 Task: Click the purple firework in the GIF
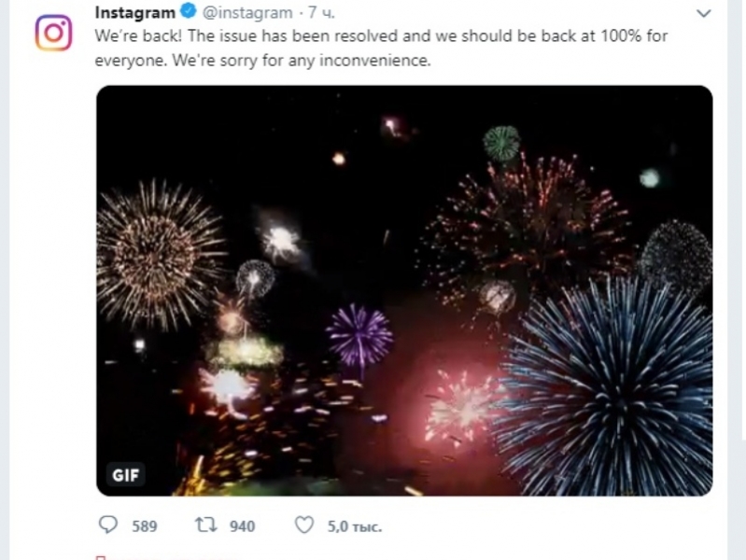(x=359, y=334)
